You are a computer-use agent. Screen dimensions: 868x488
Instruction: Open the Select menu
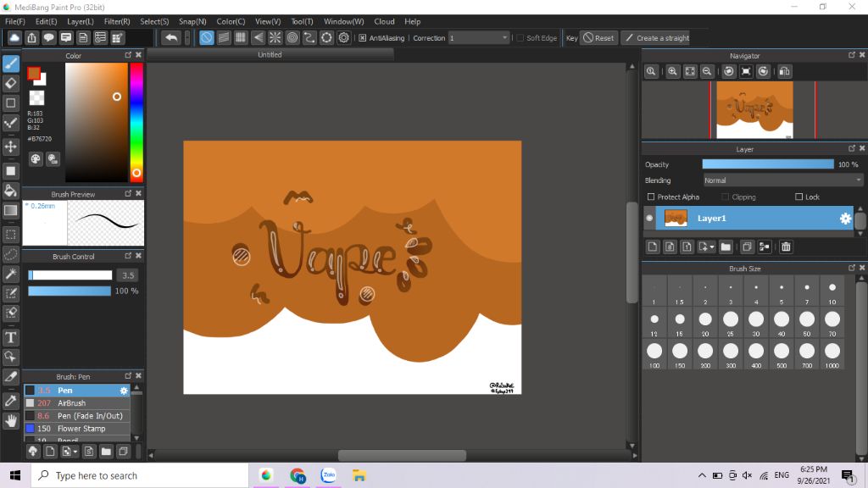point(154,21)
